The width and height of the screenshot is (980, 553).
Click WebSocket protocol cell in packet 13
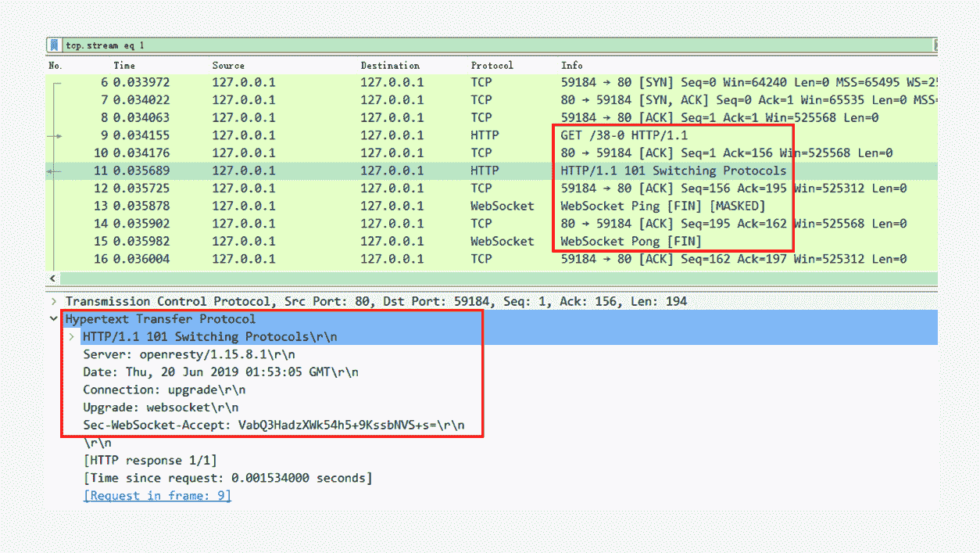pos(502,206)
